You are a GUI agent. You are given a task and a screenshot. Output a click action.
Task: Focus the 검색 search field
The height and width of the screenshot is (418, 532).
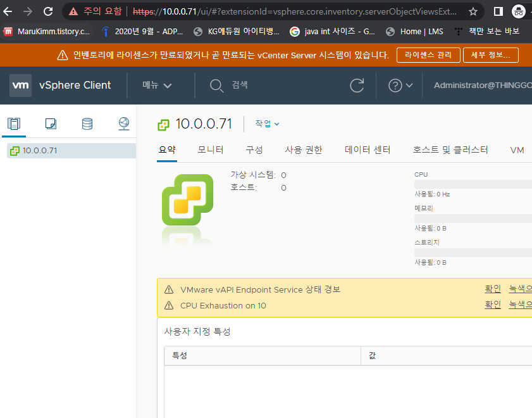click(x=240, y=85)
